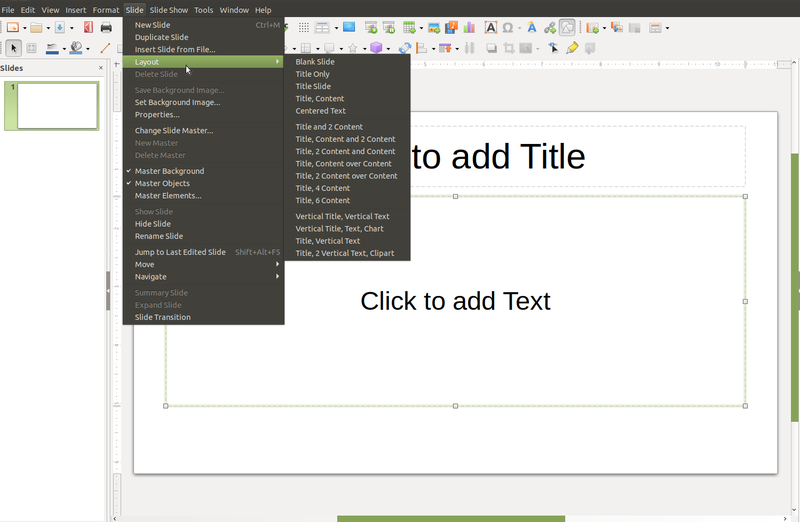800x522 pixels.
Task: Click the New presentation icon
Action: pos(13,28)
